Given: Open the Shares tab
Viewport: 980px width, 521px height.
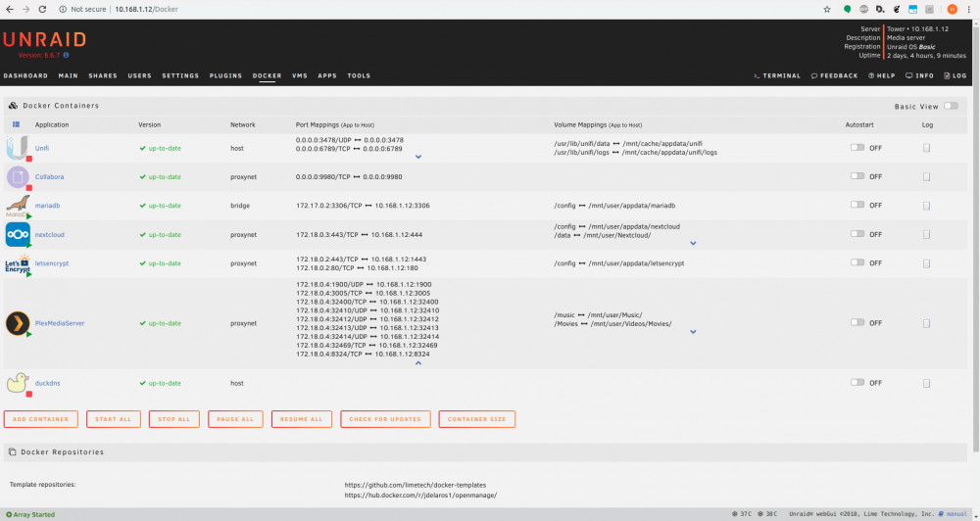Looking at the screenshot, I should (103, 75).
